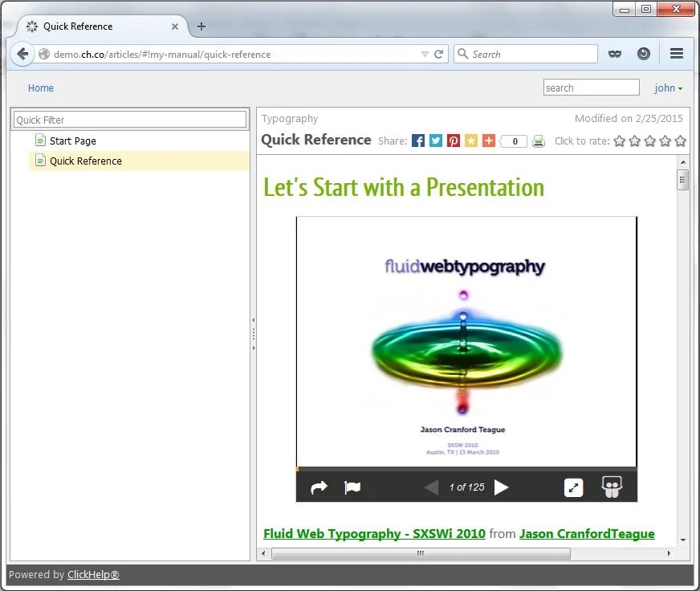Share the presentation via the arrow icon
Screen dimensions: 700x591
click(319, 487)
